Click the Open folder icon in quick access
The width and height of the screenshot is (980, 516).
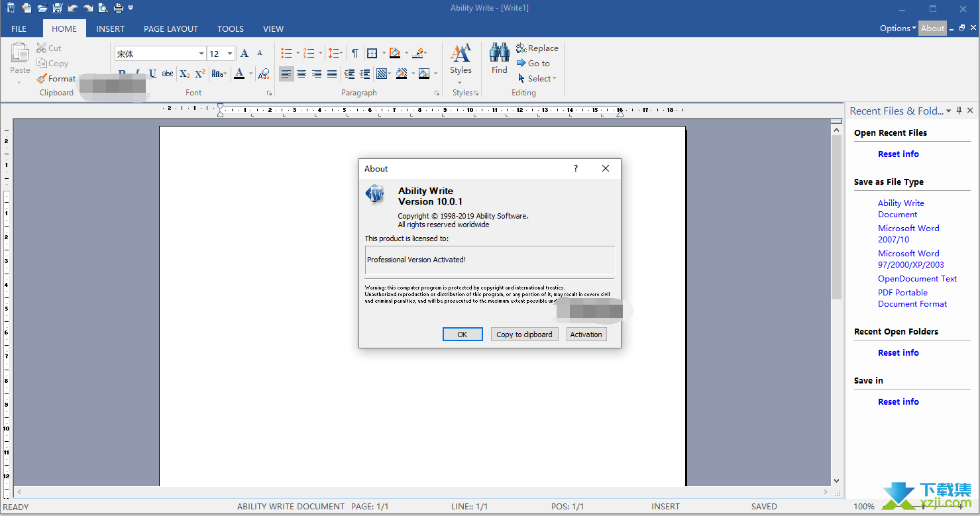42,8
